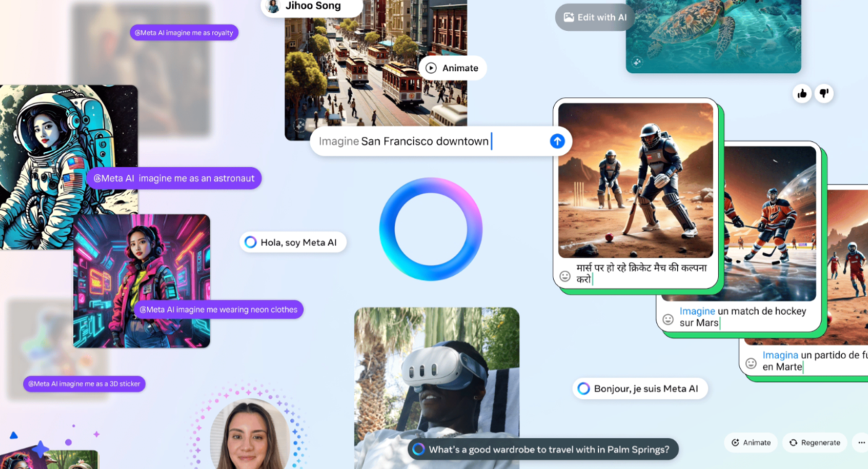Click the thumbs up feedback icon
Screen dimensions: 868x469
[801, 93]
